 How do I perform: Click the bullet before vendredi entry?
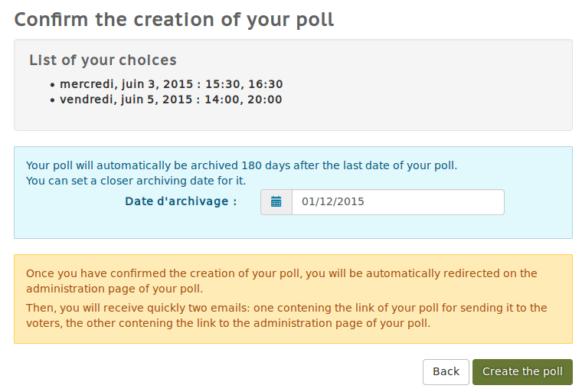pos(52,100)
